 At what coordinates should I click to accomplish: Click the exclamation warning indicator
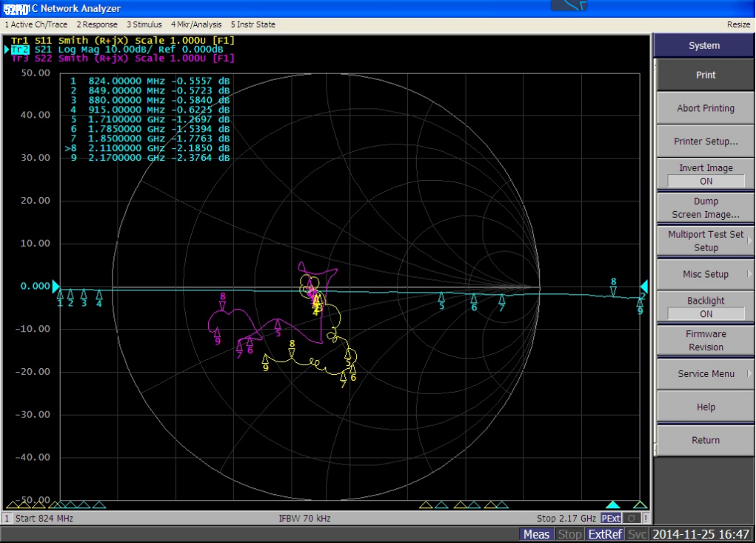pyautogui.click(x=645, y=519)
